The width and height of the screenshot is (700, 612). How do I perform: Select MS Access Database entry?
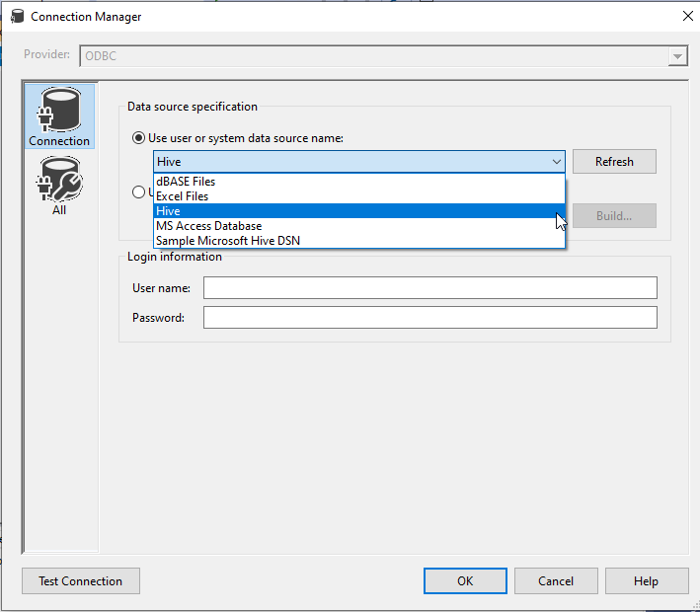(209, 226)
